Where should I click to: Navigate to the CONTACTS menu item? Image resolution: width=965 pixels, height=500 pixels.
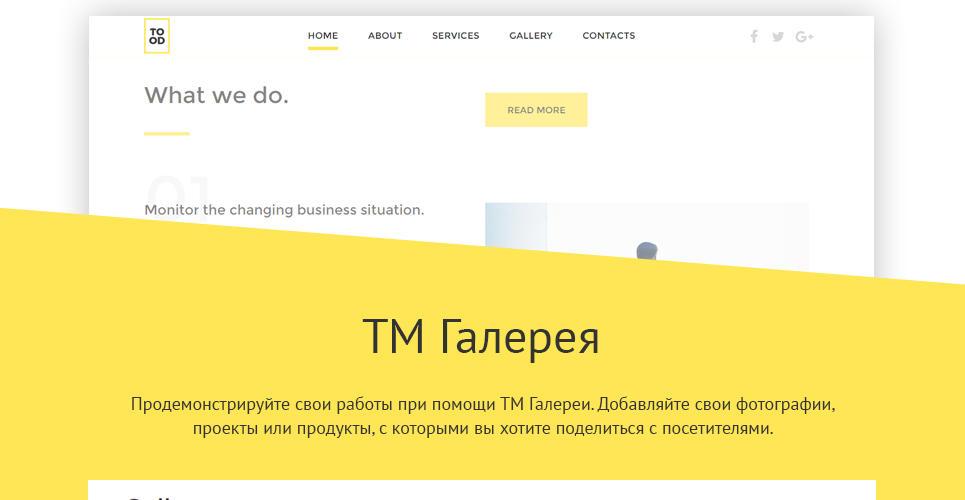[x=609, y=36]
